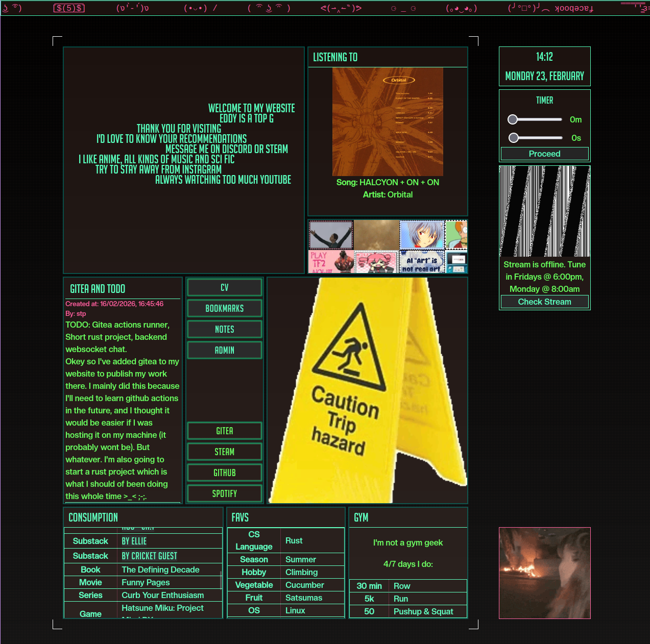
Task: Click the Linux OS cell
Action: 295,610
